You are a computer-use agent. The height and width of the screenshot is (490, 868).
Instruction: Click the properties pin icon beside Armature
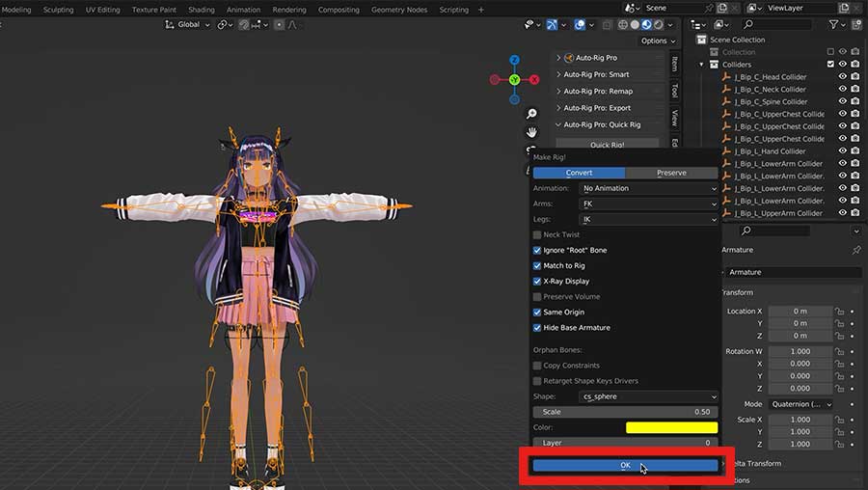pos(856,250)
